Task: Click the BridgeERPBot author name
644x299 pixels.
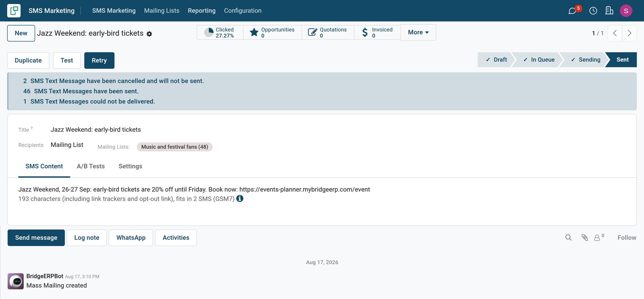Action: [45, 276]
